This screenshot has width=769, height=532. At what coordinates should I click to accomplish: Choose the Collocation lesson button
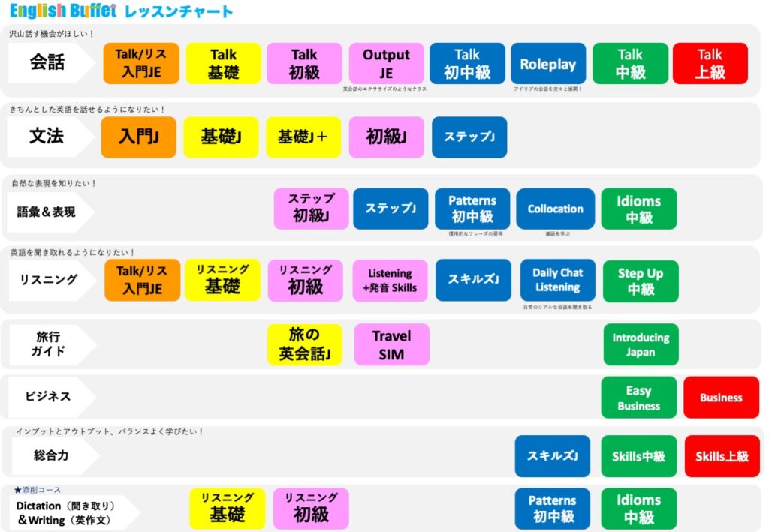(555, 209)
